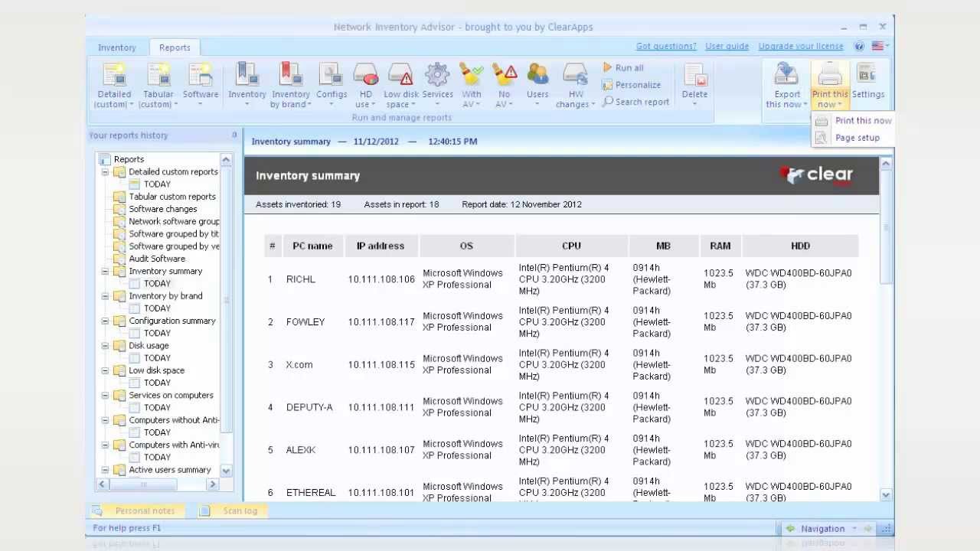
Task: Open the language flag selector
Action: 880,47
